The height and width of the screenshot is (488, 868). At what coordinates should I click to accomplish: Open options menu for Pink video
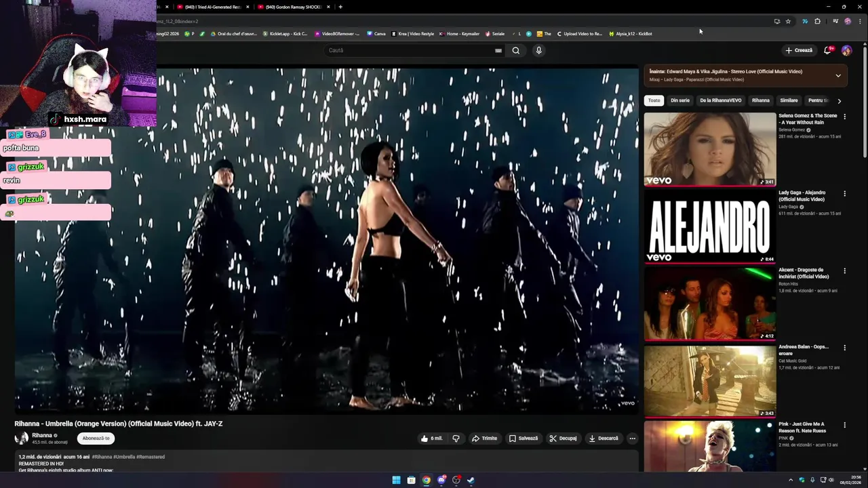(844, 425)
